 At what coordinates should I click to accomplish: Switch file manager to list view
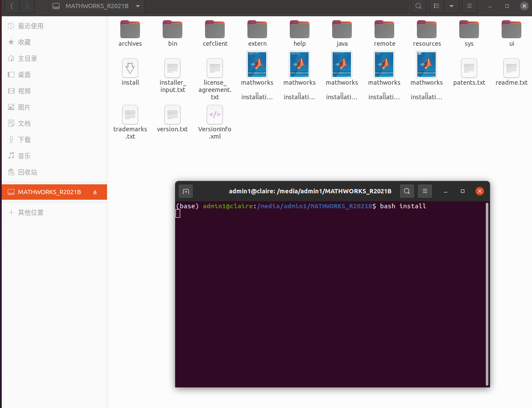[437, 6]
